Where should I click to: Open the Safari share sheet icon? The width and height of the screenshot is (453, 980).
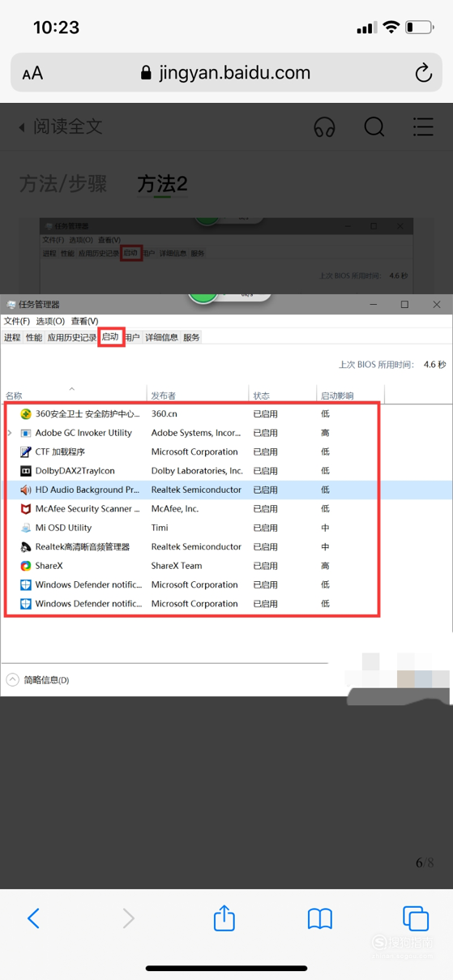pyautogui.click(x=224, y=917)
